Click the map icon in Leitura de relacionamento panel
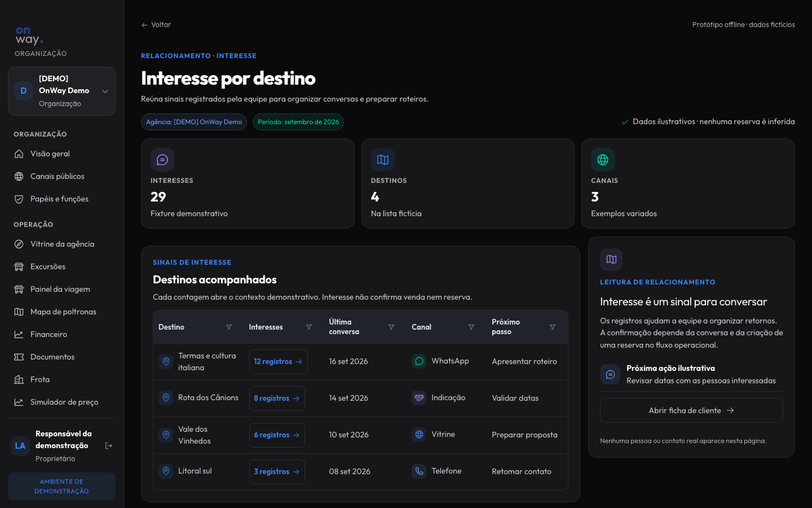Viewport: 812px width, 508px height. coord(611,260)
